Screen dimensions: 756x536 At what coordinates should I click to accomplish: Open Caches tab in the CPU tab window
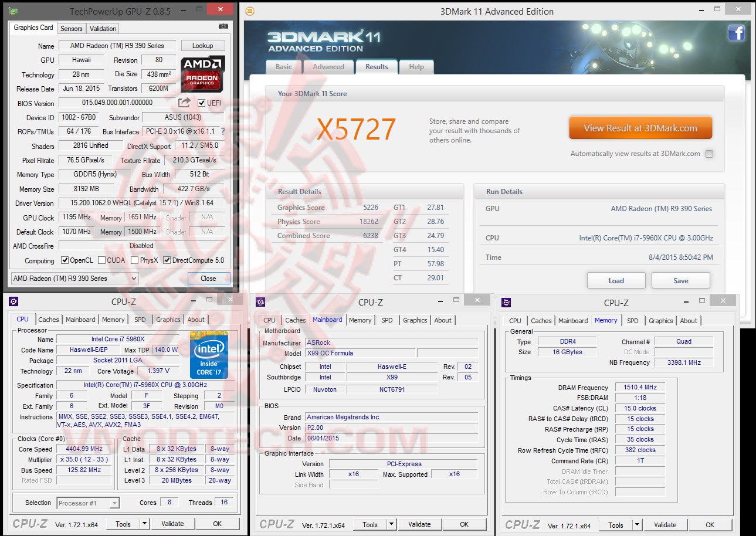49,320
